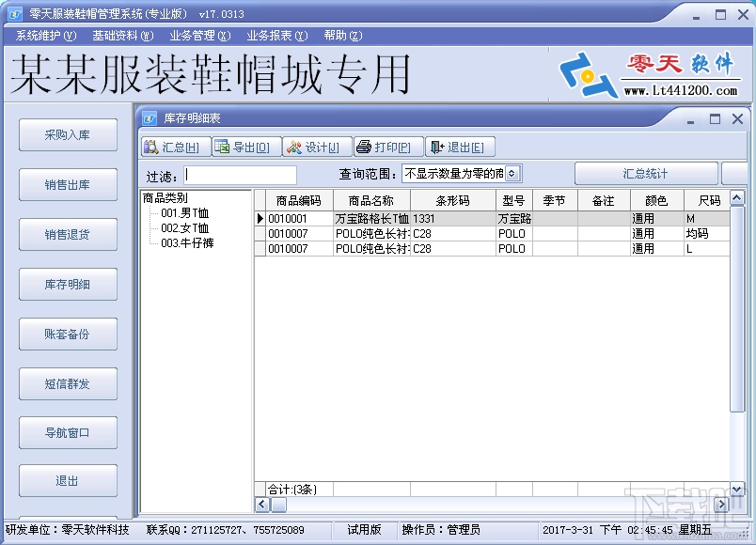Click the size cell M

tap(707, 219)
